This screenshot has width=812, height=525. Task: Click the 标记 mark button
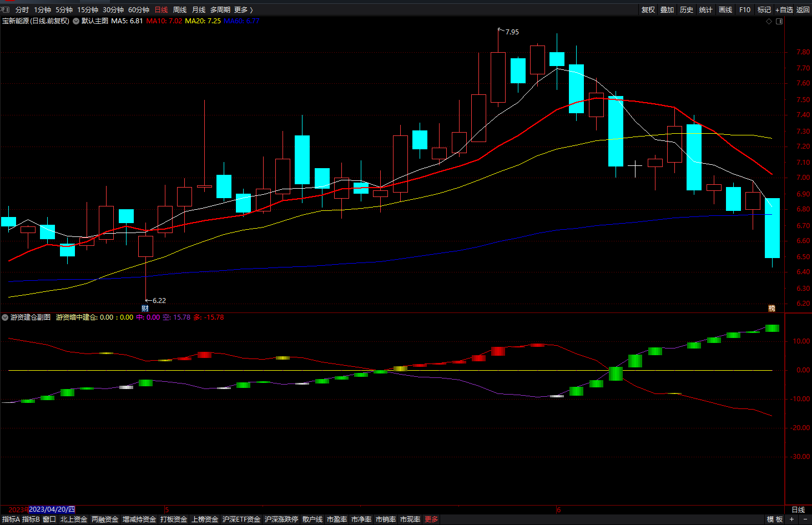(x=764, y=10)
